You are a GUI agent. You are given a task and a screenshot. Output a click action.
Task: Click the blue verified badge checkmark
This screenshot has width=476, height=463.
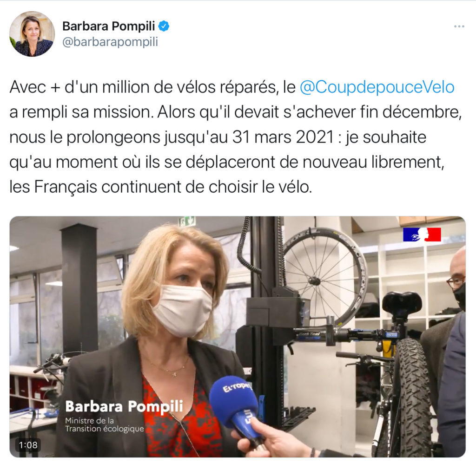click(164, 26)
